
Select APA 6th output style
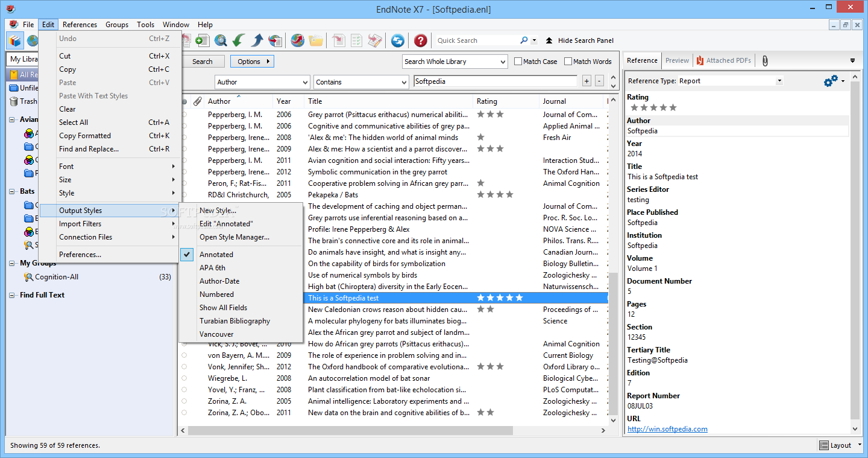click(x=241, y=268)
